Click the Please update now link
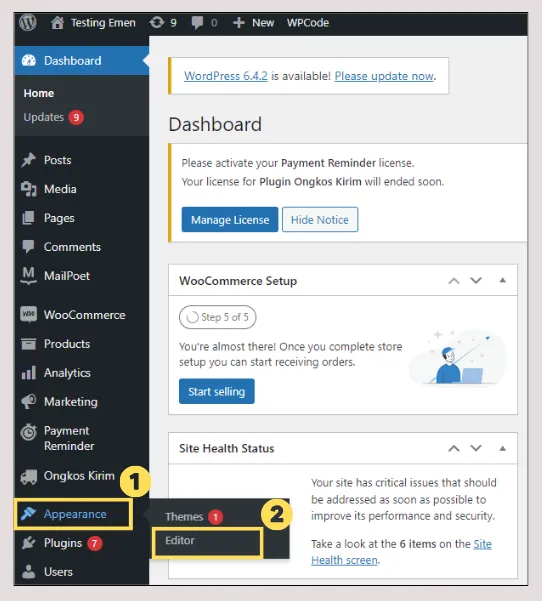The image size is (542, 601). 384,76
